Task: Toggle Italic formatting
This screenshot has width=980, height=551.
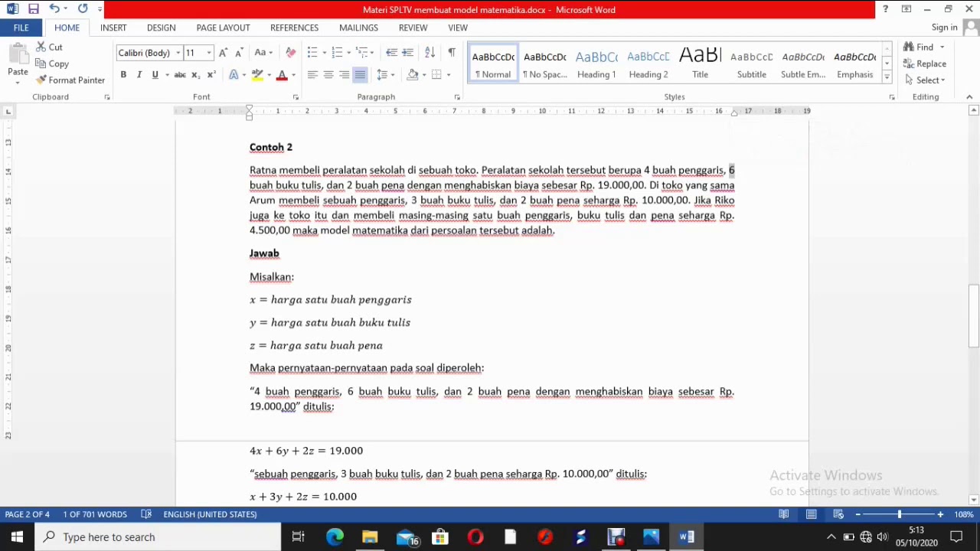Action: click(139, 75)
